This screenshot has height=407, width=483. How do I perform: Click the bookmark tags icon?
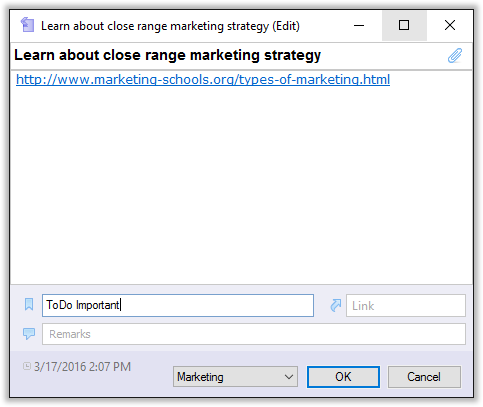coord(29,304)
